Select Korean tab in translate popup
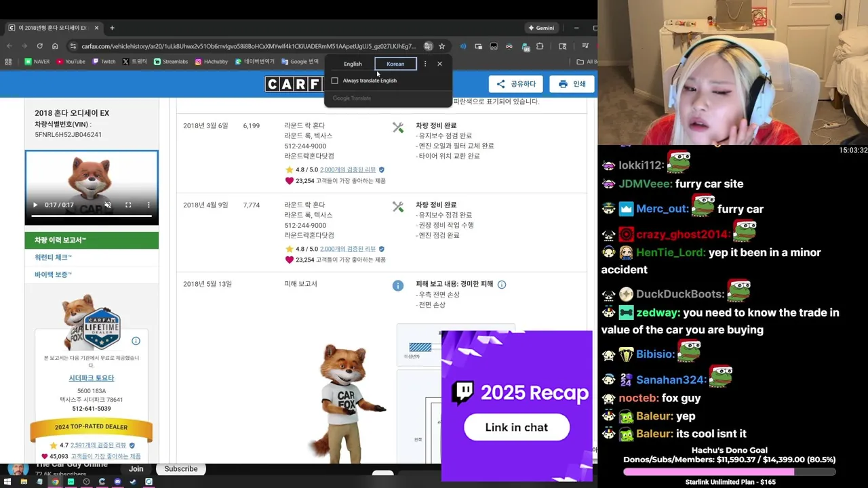 coord(395,64)
